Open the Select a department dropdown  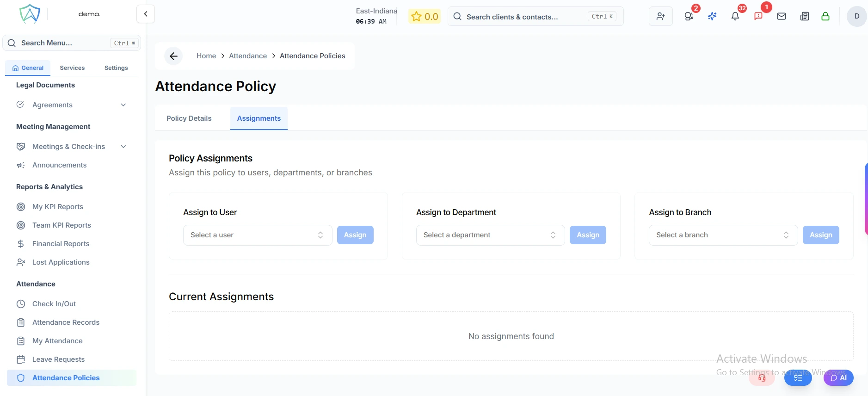(490, 235)
